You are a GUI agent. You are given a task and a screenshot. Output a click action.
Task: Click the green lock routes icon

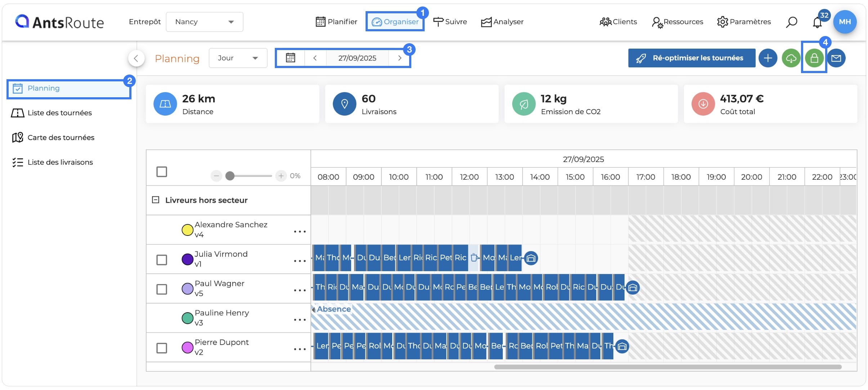pos(814,58)
